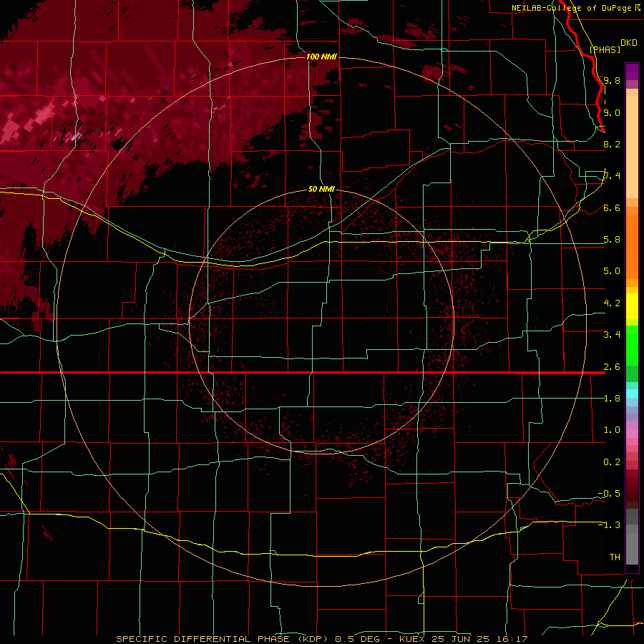Click the 100 NMI range ring label
This screenshot has width=644, height=644.
click(321, 57)
